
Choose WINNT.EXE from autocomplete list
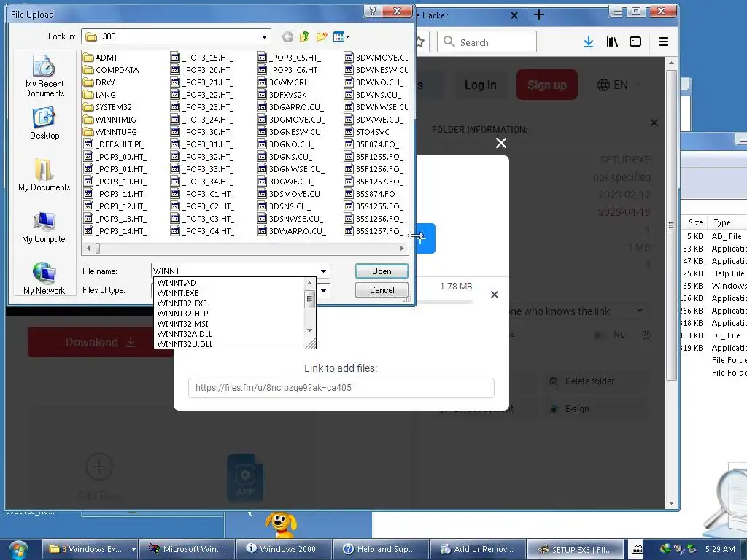click(x=178, y=293)
